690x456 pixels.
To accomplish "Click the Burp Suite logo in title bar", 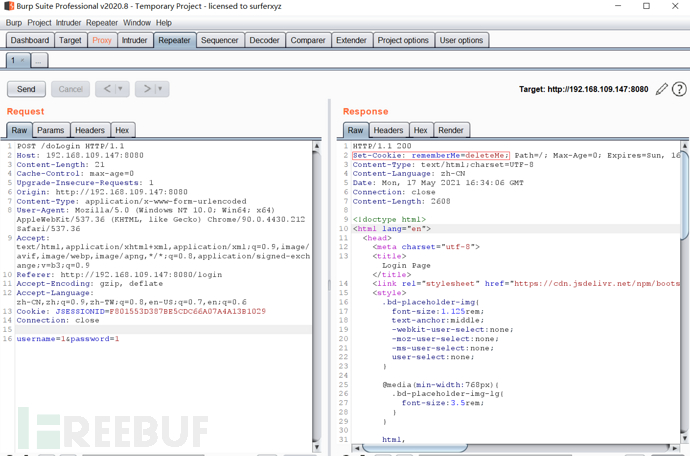I will (x=8, y=6).
